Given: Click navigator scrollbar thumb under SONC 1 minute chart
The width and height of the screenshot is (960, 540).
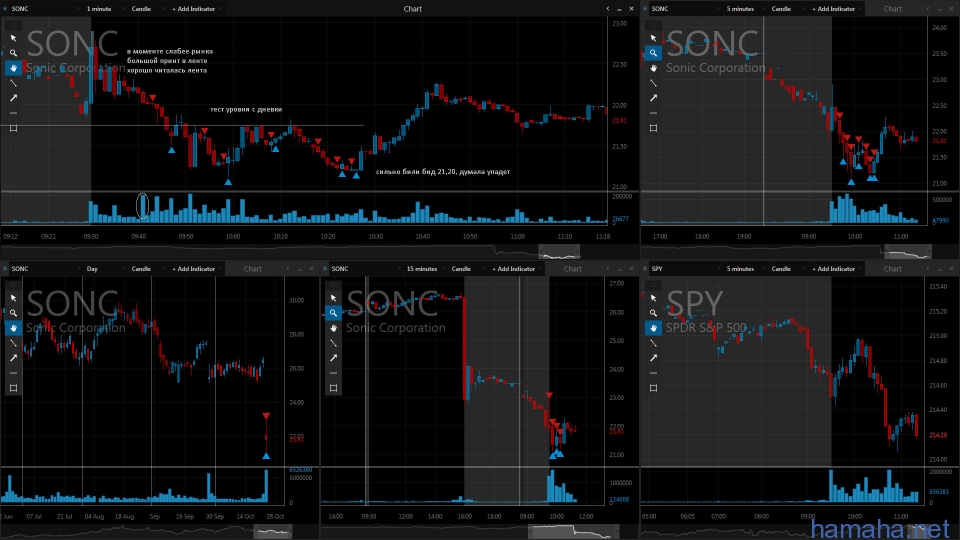Looking at the screenshot, I should [x=559, y=251].
